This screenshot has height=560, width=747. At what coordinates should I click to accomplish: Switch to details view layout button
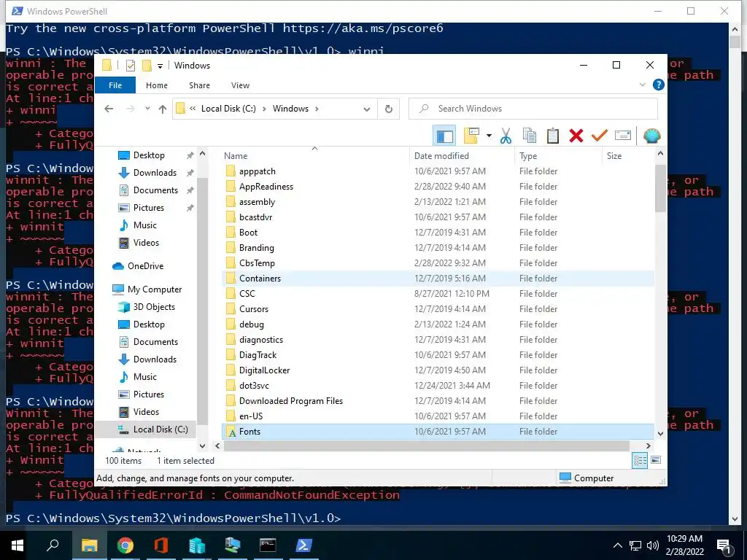click(x=640, y=460)
